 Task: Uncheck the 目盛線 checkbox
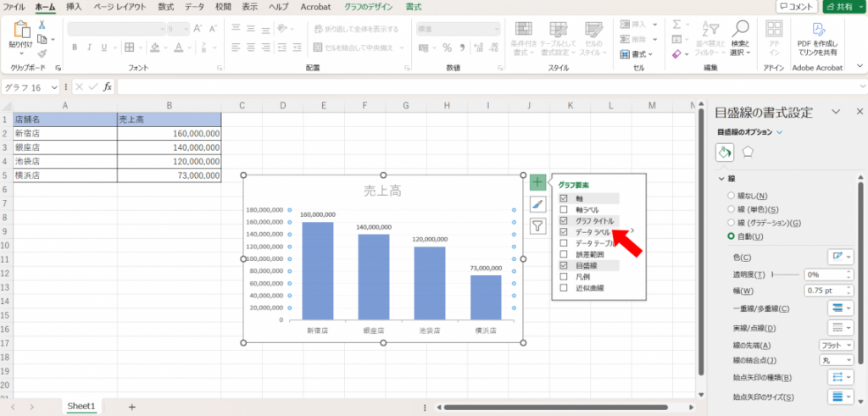564,265
